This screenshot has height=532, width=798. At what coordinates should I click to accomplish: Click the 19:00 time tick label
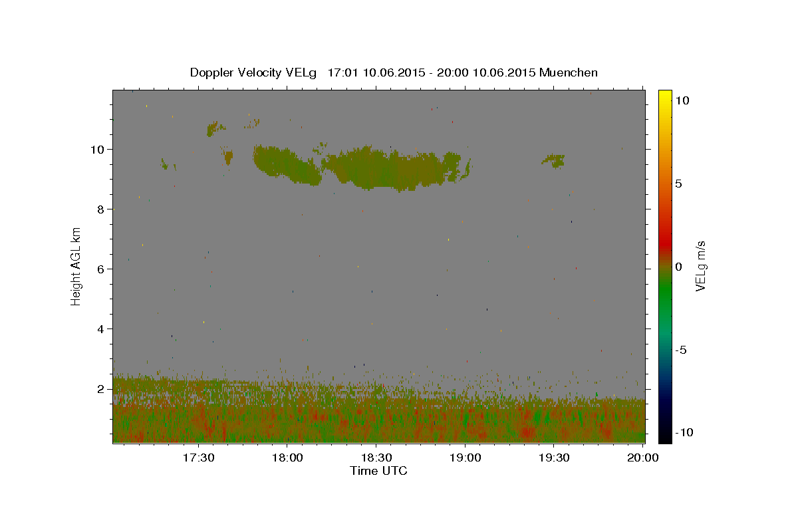[465, 458]
